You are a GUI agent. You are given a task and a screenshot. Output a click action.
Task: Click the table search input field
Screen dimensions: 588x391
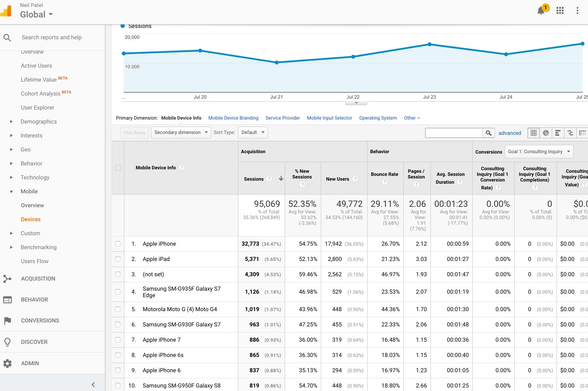click(454, 133)
